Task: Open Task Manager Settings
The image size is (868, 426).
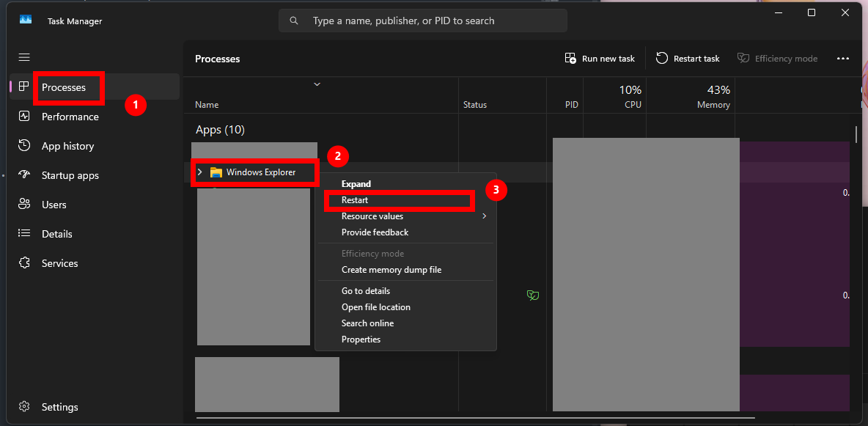Action: [x=59, y=407]
